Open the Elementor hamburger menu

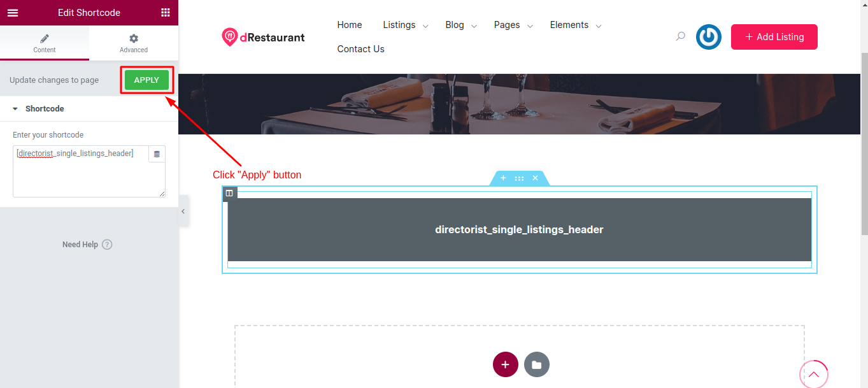click(x=13, y=13)
